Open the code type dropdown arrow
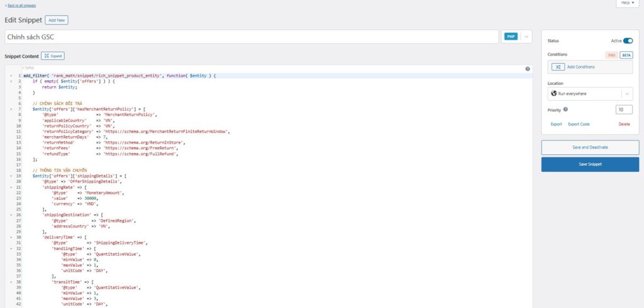The width and height of the screenshot is (644, 308). coord(526,37)
